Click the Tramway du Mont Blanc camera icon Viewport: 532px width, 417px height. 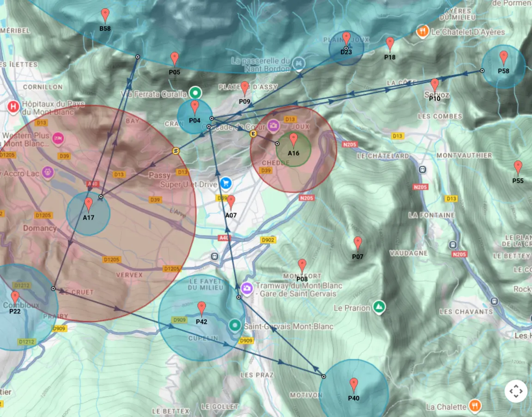point(247,288)
